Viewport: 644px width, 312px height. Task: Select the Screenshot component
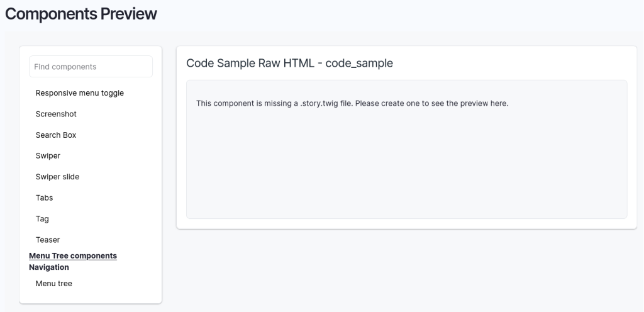pyautogui.click(x=56, y=114)
